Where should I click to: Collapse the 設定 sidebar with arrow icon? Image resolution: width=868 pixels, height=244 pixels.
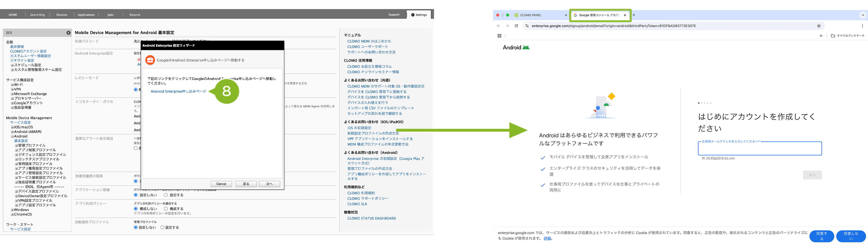(68, 33)
